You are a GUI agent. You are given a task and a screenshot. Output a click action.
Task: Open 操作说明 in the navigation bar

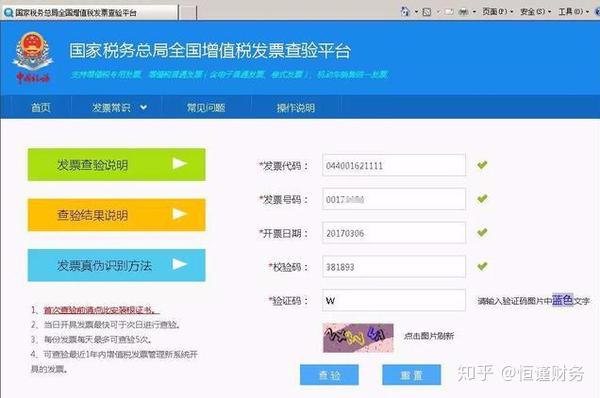(296, 108)
